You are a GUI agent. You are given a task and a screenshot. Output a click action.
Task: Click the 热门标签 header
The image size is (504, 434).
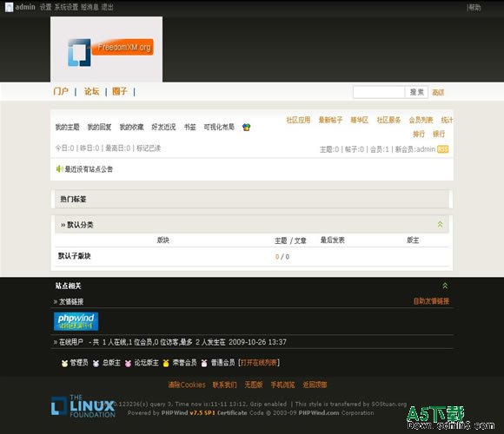click(x=73, y=199)
